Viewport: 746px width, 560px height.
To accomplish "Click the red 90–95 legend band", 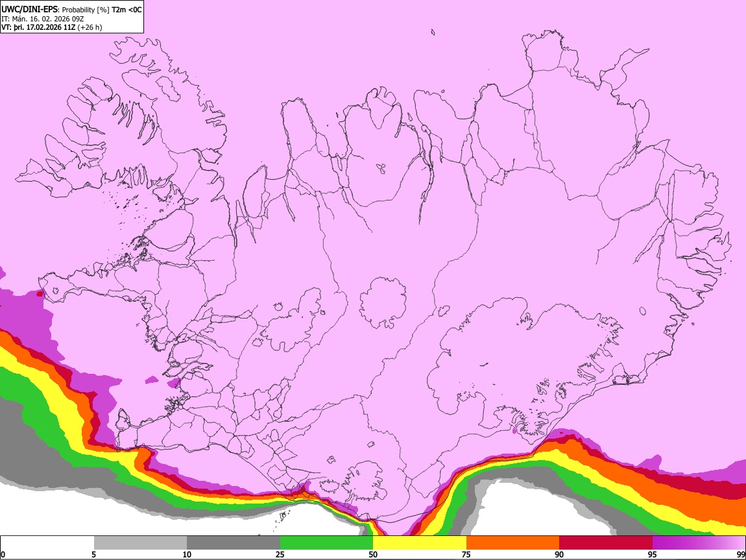I will pos(606,542).
